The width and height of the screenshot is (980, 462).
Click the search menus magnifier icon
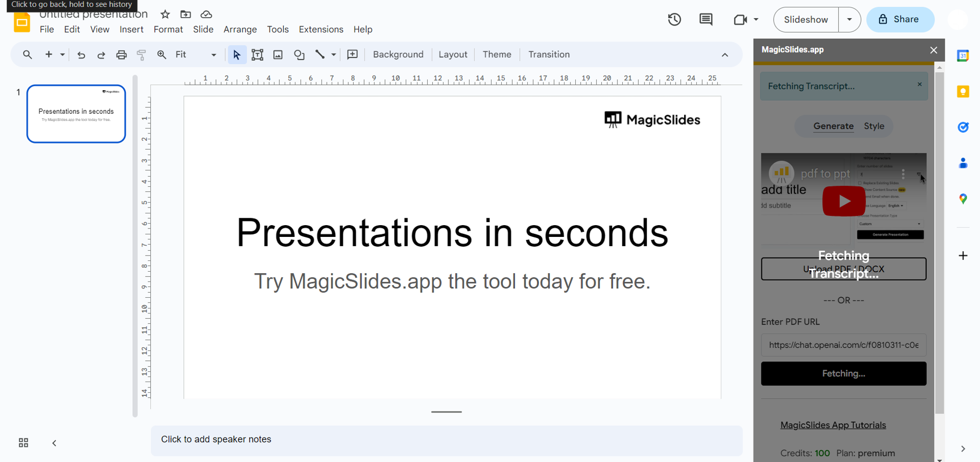point(27,54)
